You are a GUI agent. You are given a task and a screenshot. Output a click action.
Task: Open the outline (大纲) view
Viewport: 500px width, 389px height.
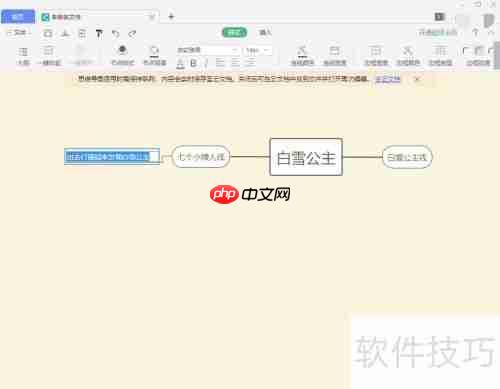(23, 56)
